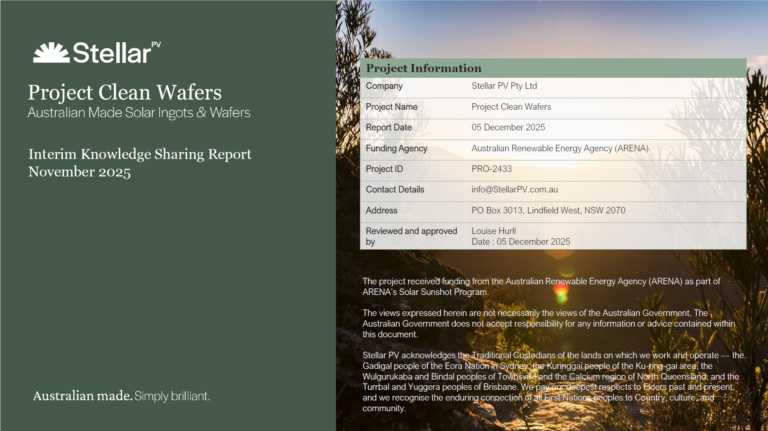The height and width of the screenshot is (431, 768).
Task: Click the info@StellarPV.com.au email address
Action: pos(514,190)
